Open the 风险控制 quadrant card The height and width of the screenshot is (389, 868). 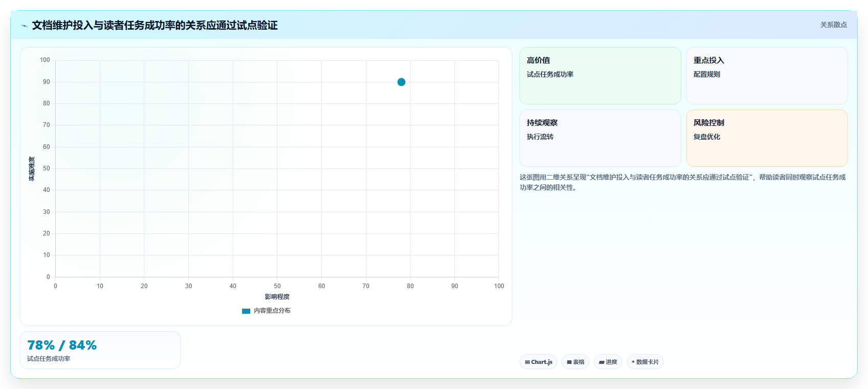click(767, 138)
